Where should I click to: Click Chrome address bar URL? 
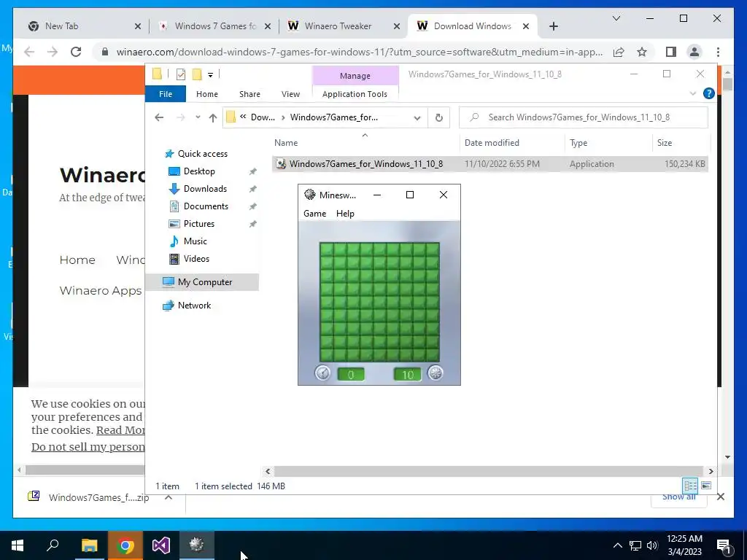click(360, 52)
